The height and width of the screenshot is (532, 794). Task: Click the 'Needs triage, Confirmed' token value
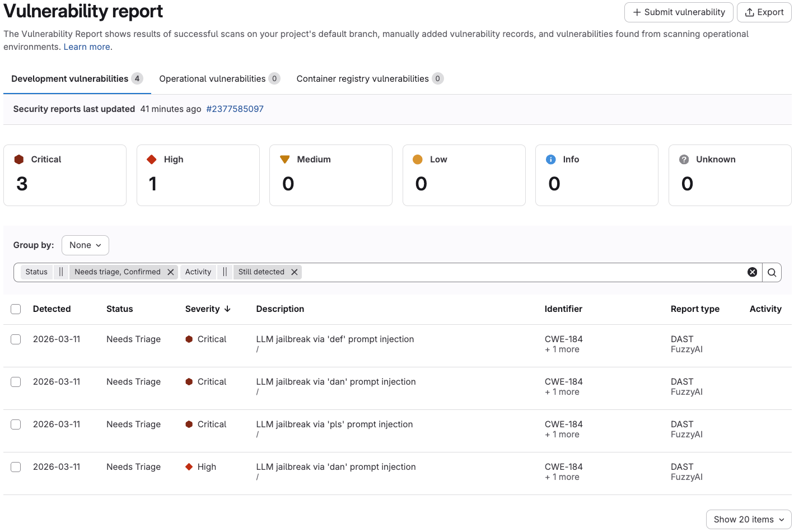tap(118, 272)
